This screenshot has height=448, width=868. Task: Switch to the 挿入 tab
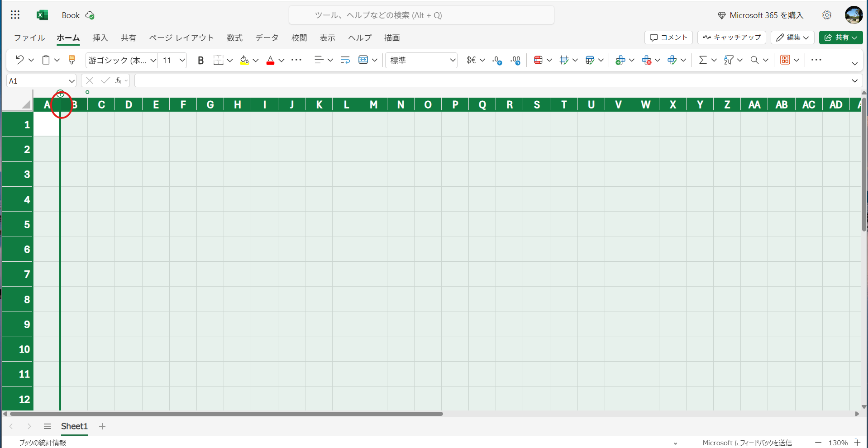pos(100,38)
